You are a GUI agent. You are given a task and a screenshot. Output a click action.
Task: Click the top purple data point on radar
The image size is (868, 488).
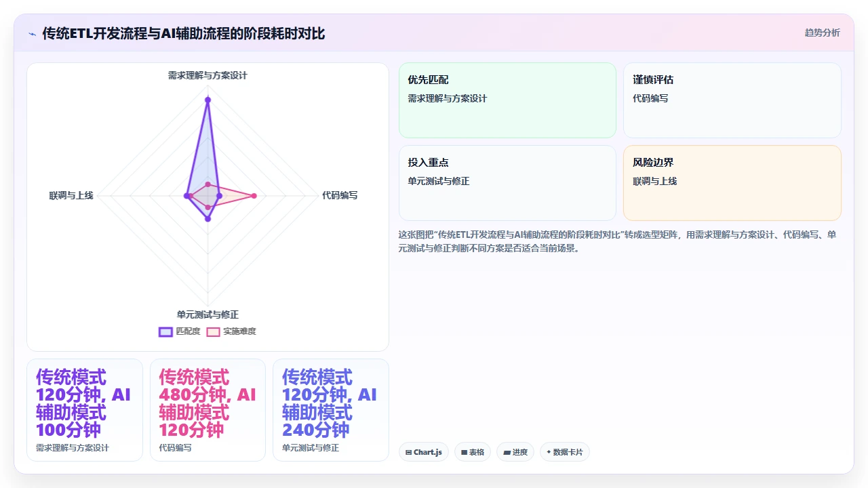[x=208, y=100]
